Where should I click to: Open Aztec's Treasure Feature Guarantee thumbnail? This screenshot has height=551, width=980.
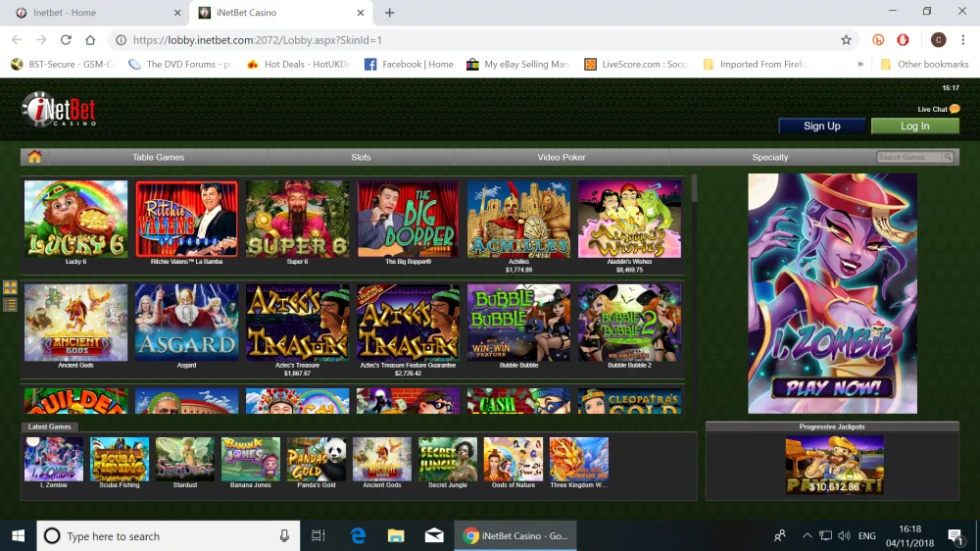(x=408, y=323)
